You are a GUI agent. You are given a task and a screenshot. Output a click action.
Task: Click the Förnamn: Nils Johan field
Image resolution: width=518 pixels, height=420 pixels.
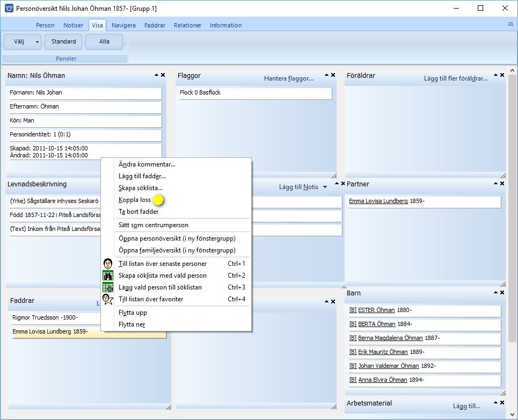(x=85, y=93)
